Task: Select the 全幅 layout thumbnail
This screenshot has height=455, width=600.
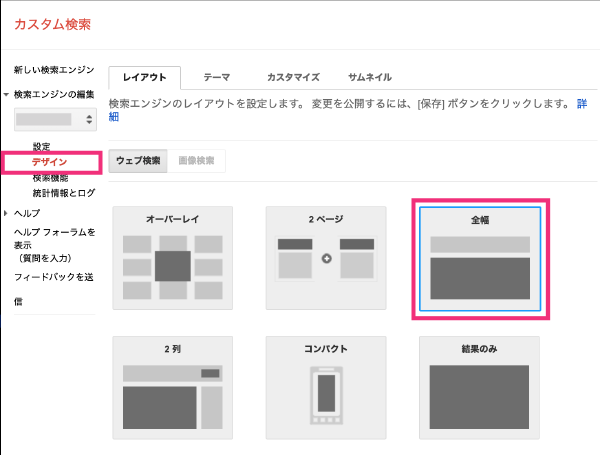Action: point(480,259)
